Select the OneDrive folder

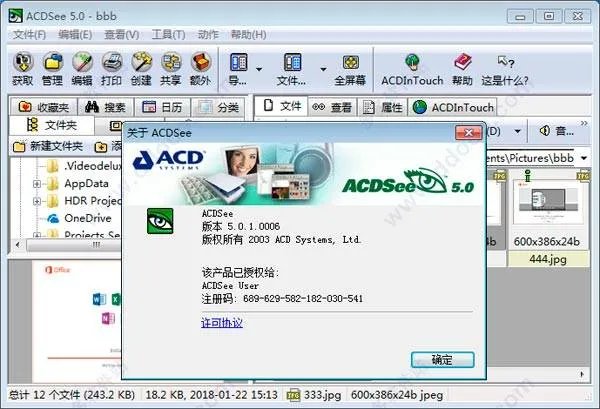point(80,218)
